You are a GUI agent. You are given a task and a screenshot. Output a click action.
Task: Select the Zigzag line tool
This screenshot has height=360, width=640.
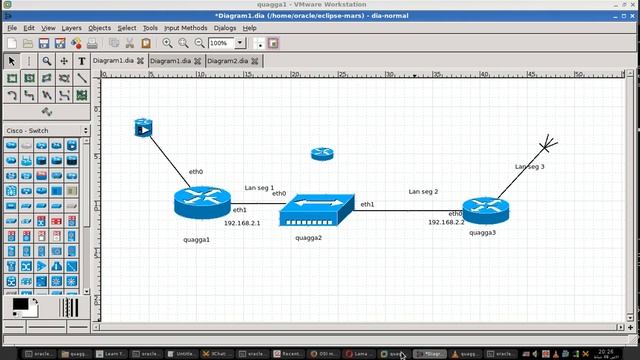29,96
